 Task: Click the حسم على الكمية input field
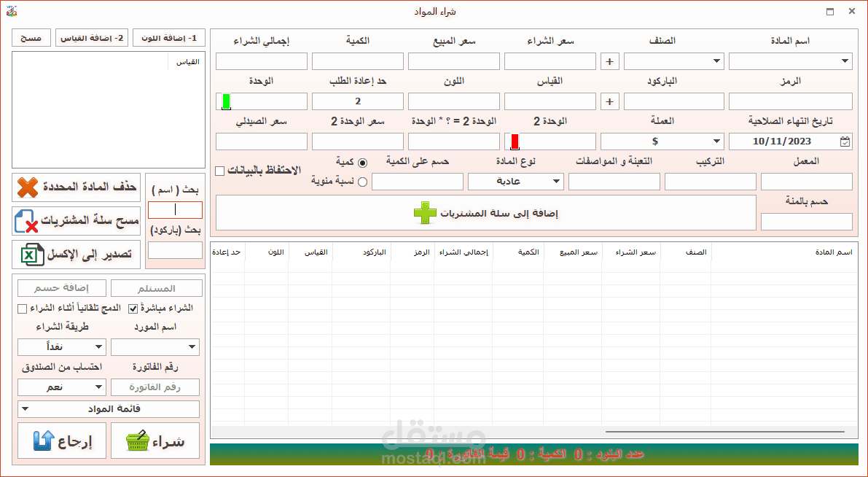(x=418, y=181)
